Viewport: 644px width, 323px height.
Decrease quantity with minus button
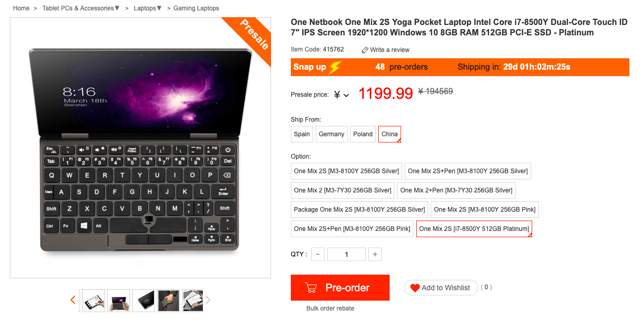(318, 254)
